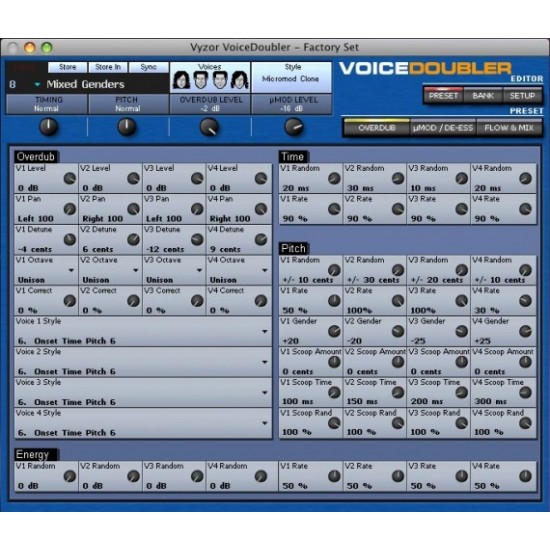Click the V4 Pan knob

(261, 209)
